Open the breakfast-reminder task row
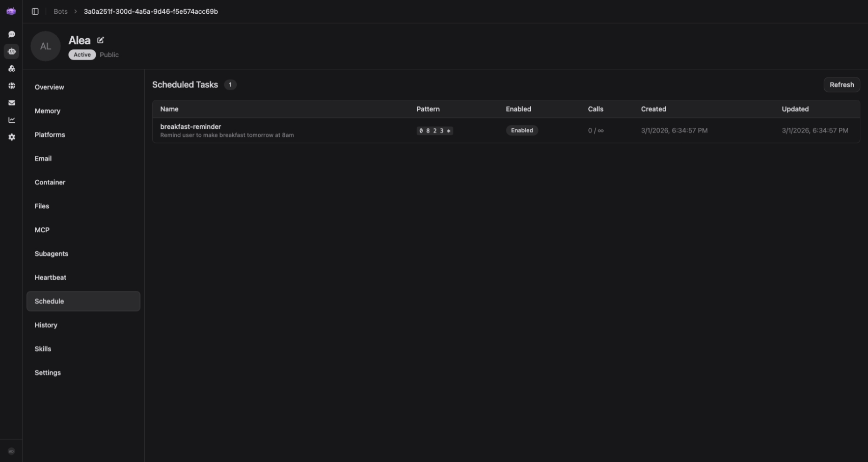The height and width of the screenshot is (462, 868). pos(191,127)
